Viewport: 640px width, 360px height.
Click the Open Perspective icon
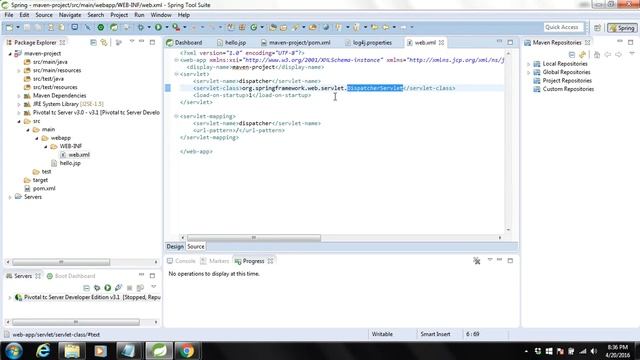tap(598, 28)
